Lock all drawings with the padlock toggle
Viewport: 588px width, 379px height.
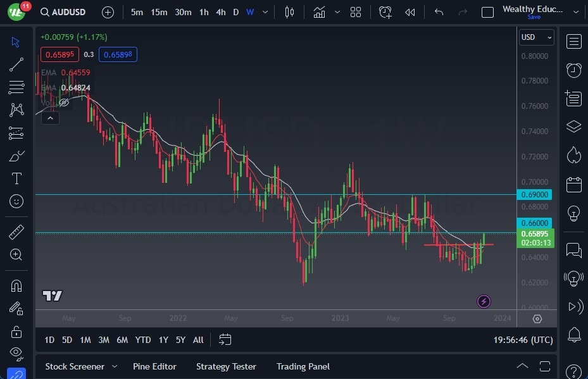tap(16, 332)
